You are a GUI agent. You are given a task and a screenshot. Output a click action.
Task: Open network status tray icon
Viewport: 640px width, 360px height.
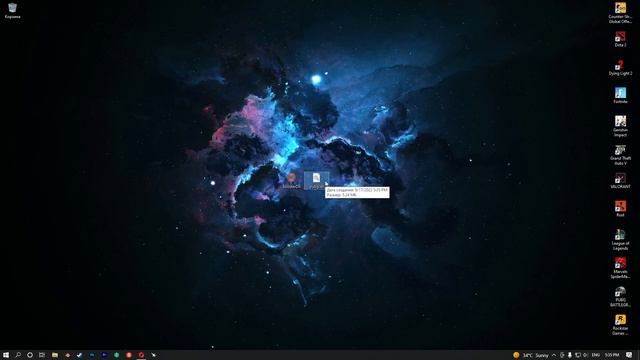point(578,355)
